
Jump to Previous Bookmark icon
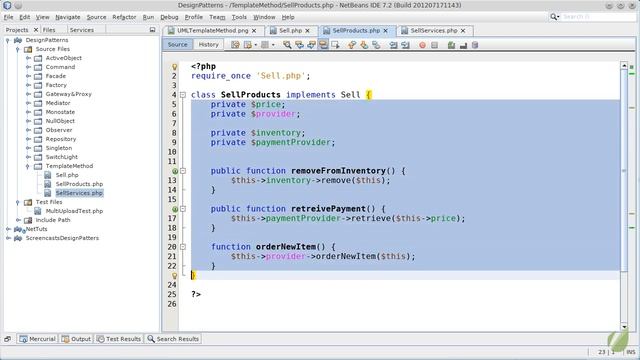352,45
